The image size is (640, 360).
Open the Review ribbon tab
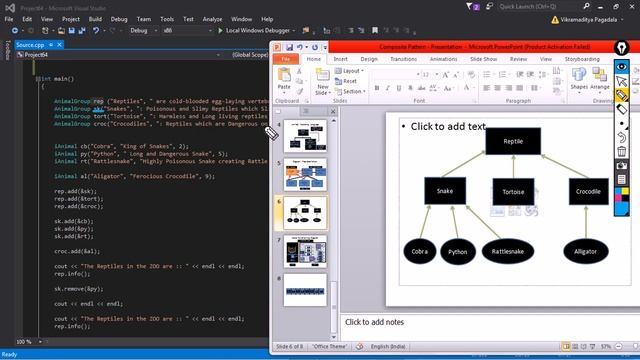(x=518, y=59)
